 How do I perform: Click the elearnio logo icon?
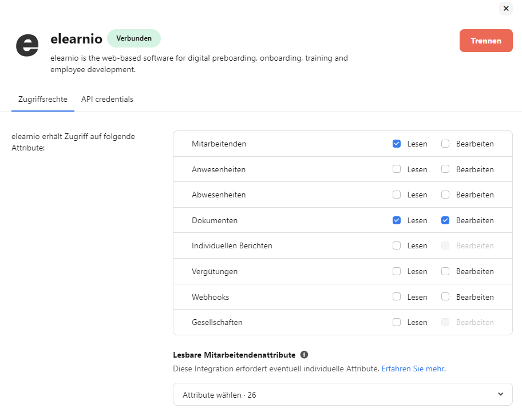[27, 45]
